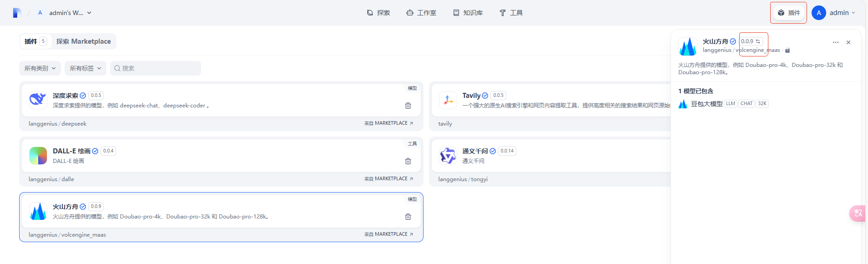Open the admin account dropdown
868x264 pixels.
coord(833,13)
